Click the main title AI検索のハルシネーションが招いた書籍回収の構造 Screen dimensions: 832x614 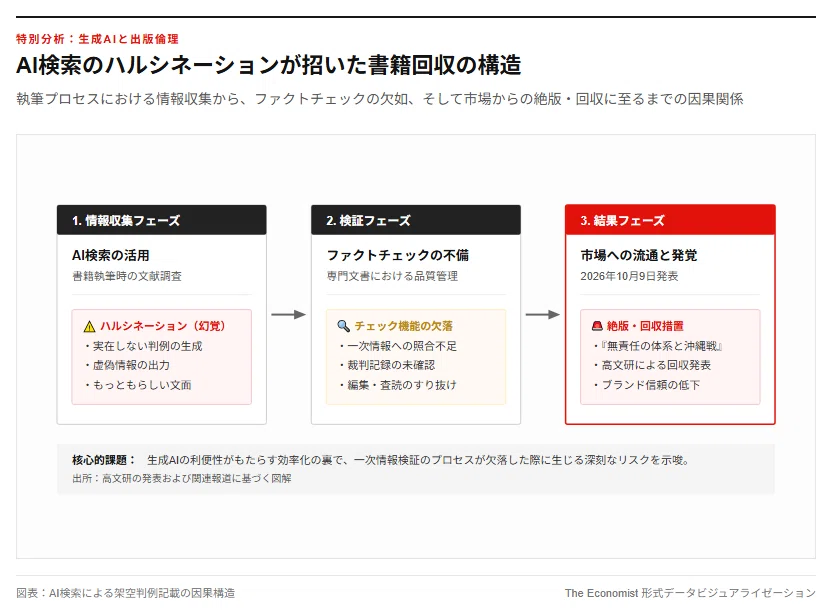[268, 65]
